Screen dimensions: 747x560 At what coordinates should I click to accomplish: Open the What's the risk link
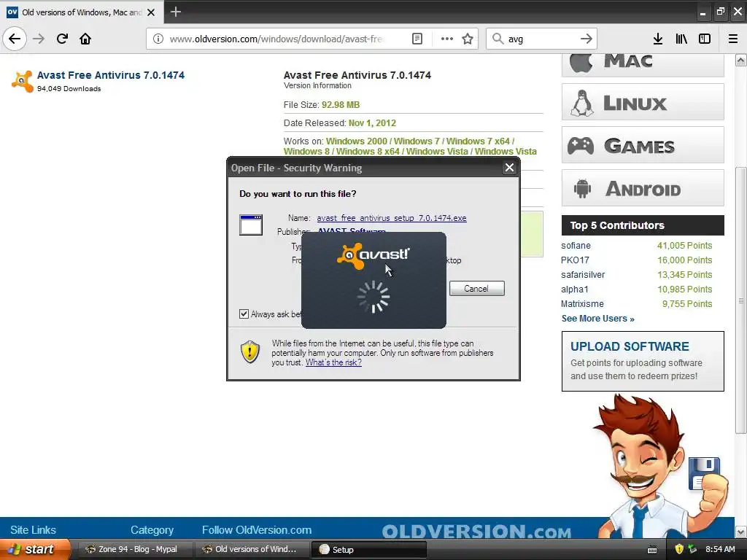click(333, 362)
